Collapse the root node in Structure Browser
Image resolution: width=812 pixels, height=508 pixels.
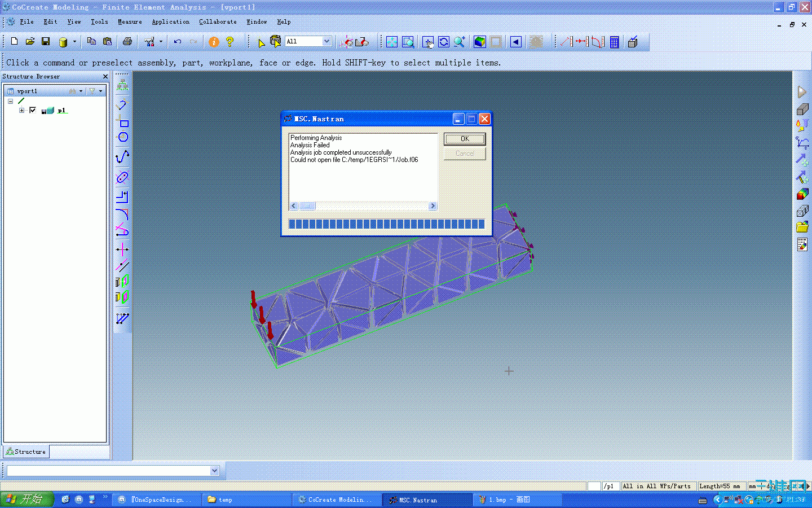pyautogui.click(x=10, y=101)
